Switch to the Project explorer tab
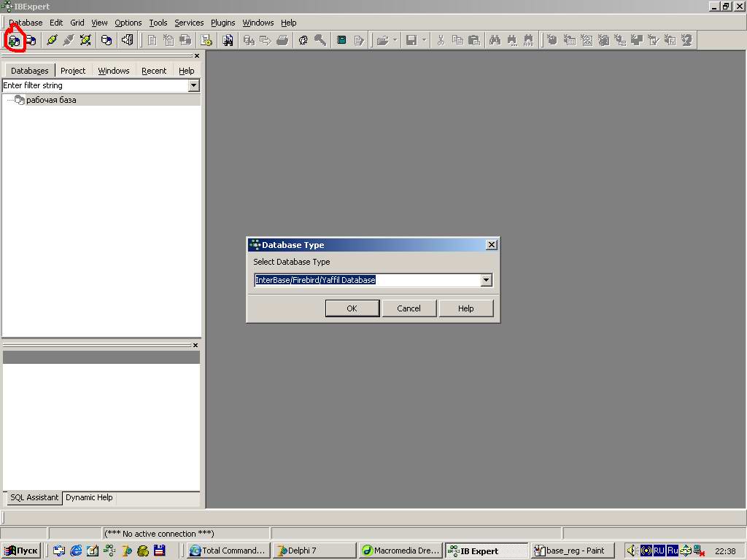The image size is (747, 560). tap(73, 71)
